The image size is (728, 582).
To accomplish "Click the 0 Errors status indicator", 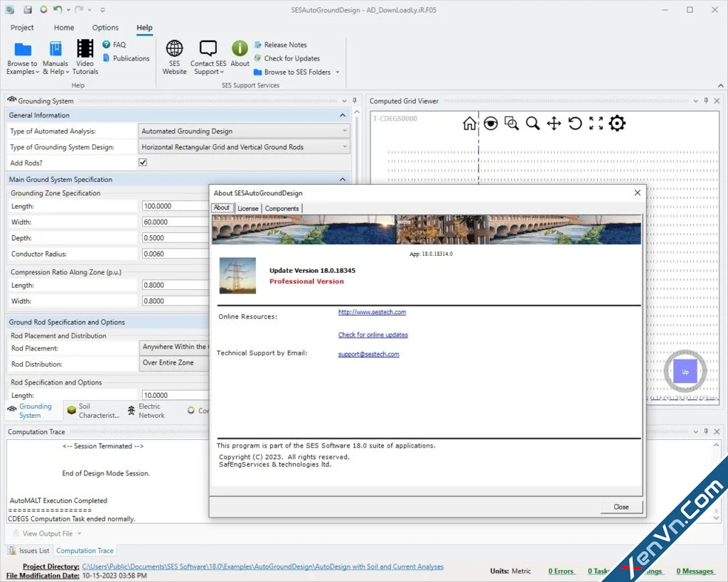I will tap(560, 571).
